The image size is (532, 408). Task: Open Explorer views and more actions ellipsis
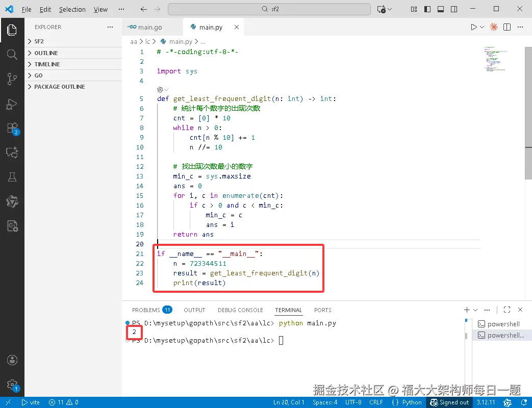(110, 27)
